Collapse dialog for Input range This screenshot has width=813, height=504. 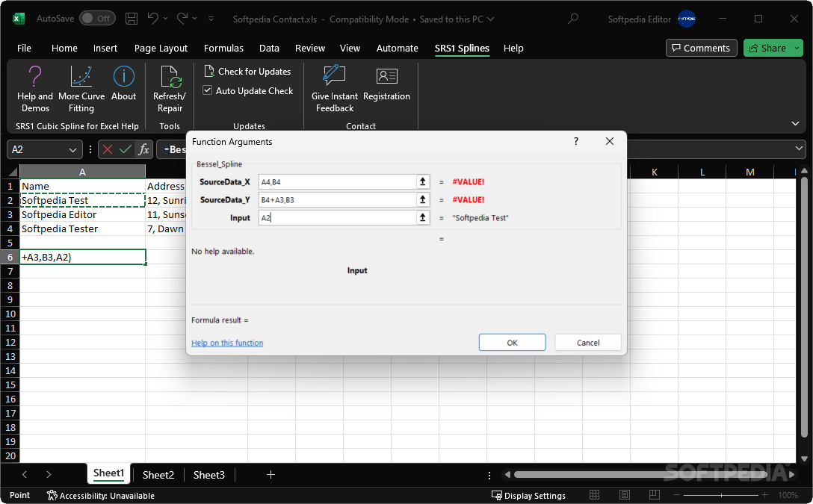tap(423, 217)
